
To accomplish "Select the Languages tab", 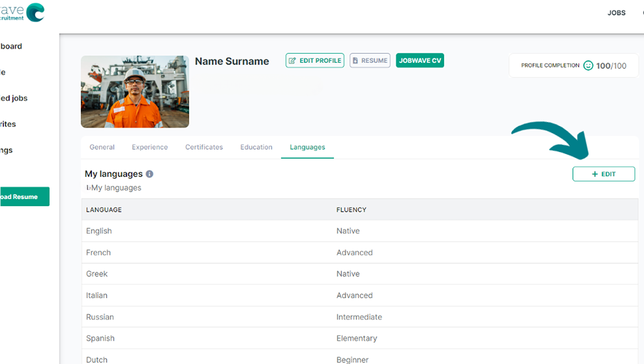I will tap(307, 147).
